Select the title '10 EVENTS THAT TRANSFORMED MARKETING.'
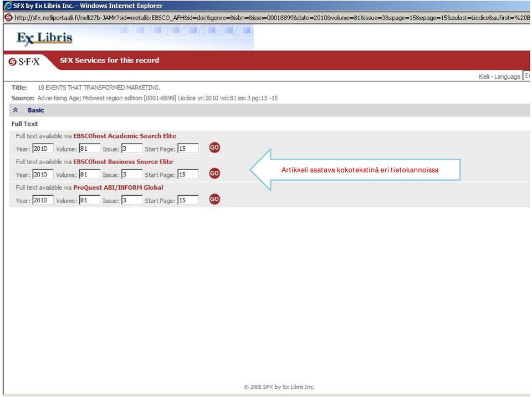The height and width of the screenshot is (397, 532). pyautogui.click(x=99, y=88)
